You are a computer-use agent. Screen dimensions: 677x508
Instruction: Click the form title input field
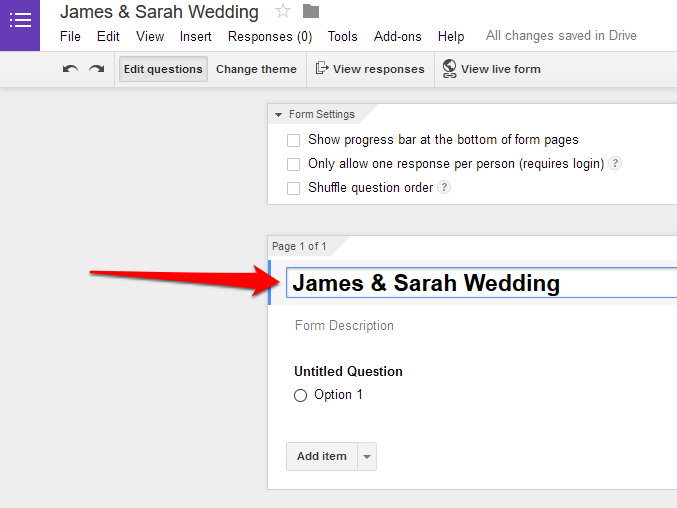coord(481,283)
